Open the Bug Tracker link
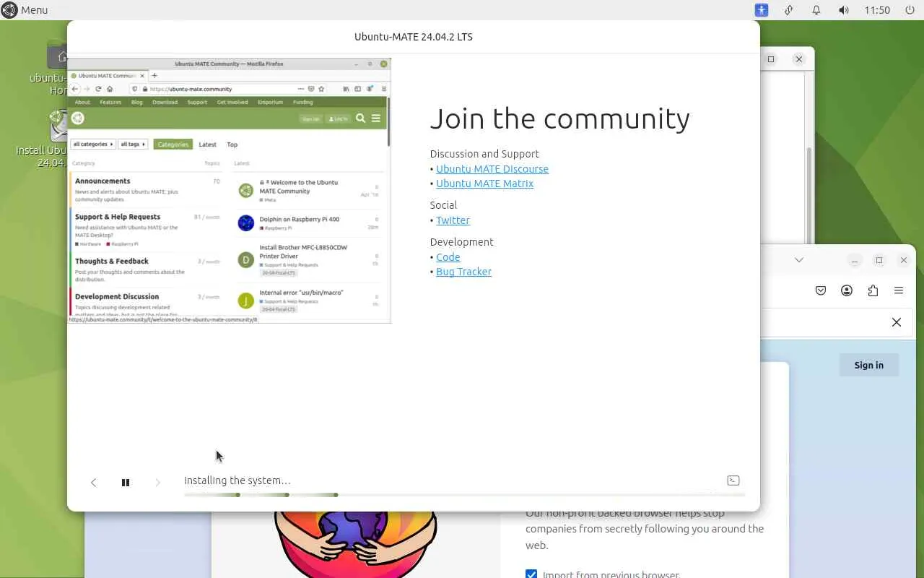This screenshot has width=924, height=578. pos(463,272)
